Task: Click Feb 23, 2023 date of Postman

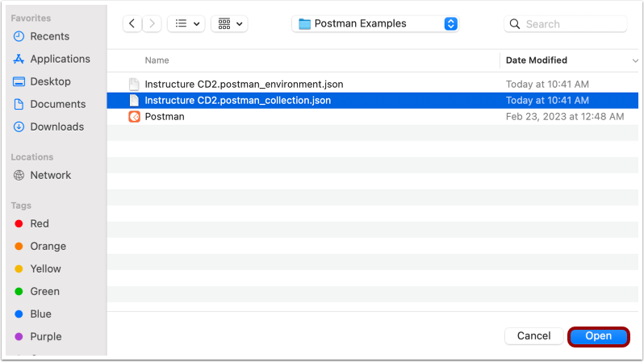Action: coord(565,117)
